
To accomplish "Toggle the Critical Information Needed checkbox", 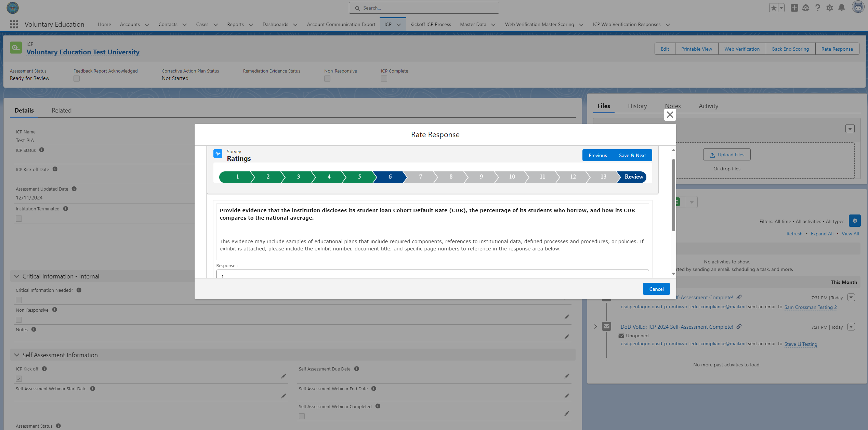I will pyautogui.click(x=19, y=300).
